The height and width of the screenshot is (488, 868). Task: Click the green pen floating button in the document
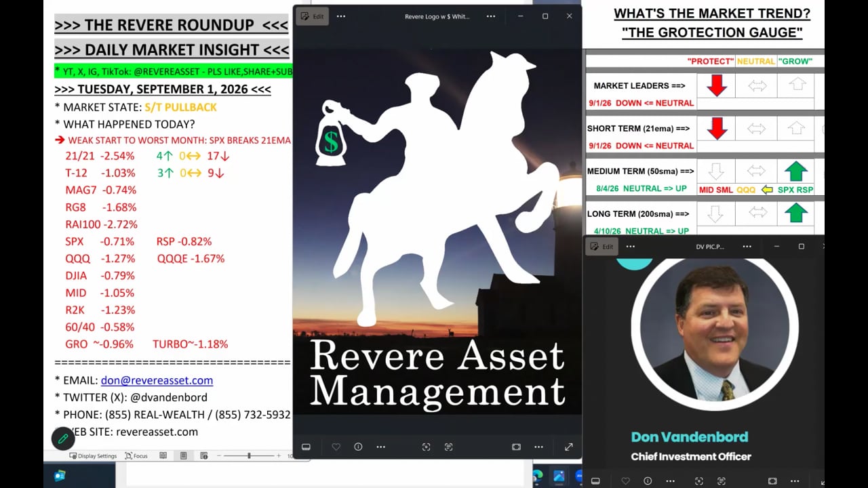point(63,439)
